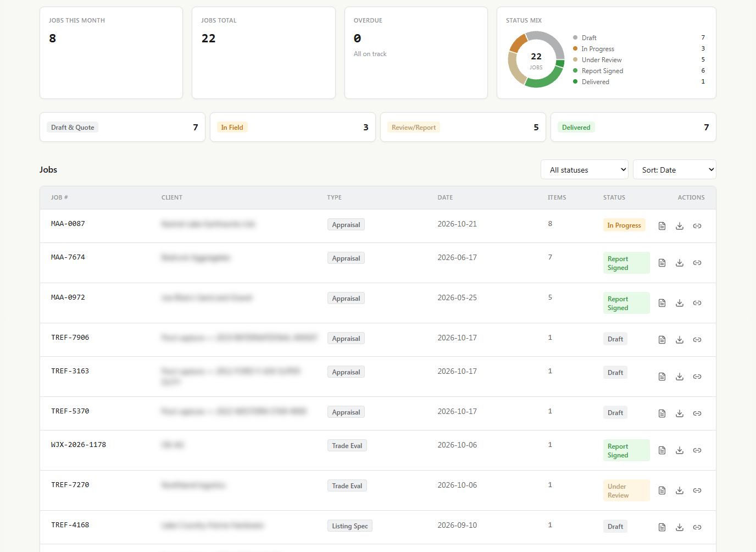Screen dimensions: 756x552
Task: Select the Draft & Quote stage card
Action: 123,127
